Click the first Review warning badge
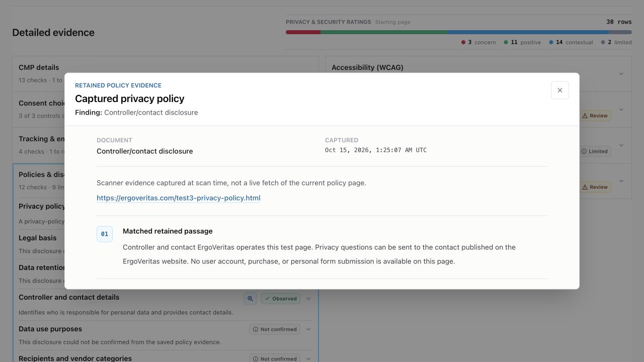Screen dimensions: 644x362 596,116
